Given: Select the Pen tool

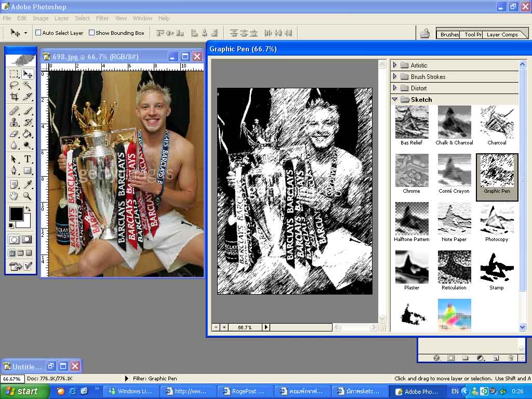Looking at the screenshot, I should point(14,170).
